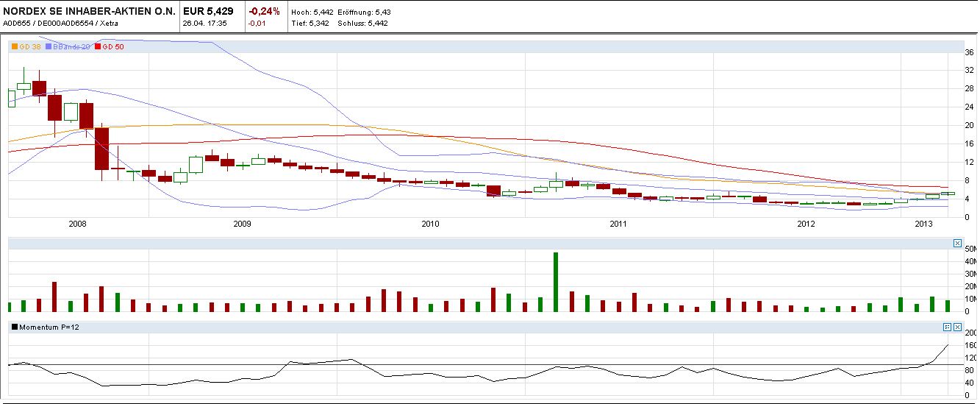Click the 2012 year axis label
The width and height of the screenshot is (980, 404).
(x=806, y=223)
